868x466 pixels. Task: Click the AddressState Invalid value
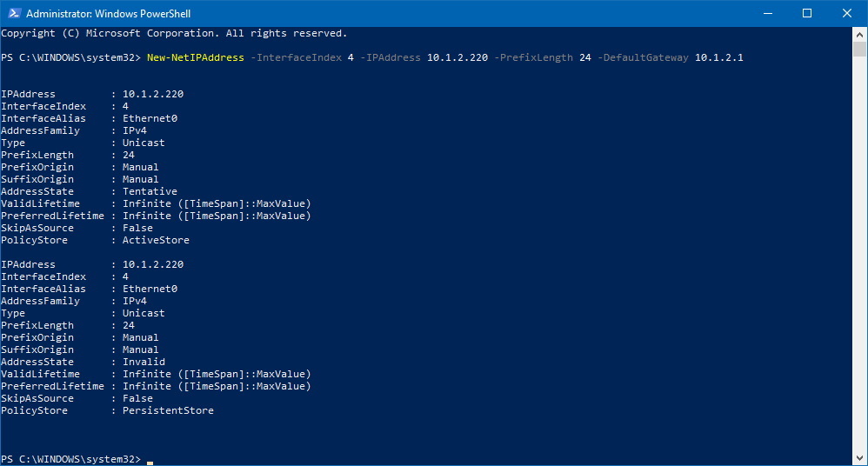[x=144, y=362]
